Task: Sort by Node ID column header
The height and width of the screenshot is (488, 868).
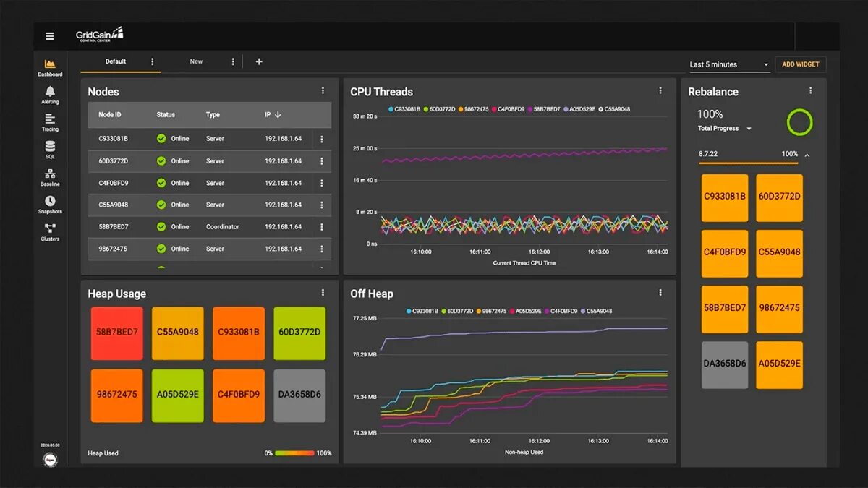Action: click(x=110, y=115)
